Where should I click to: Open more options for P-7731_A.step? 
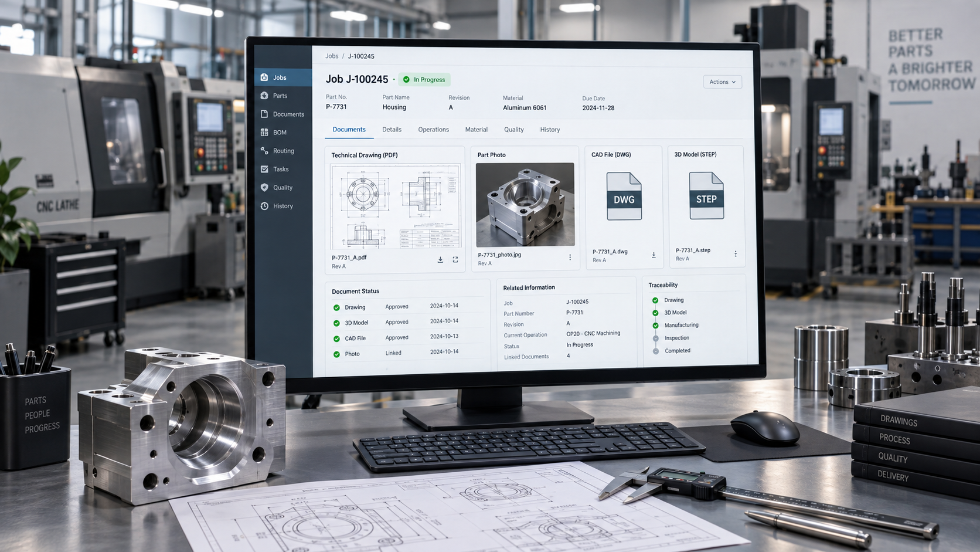[x=736, y=254]
